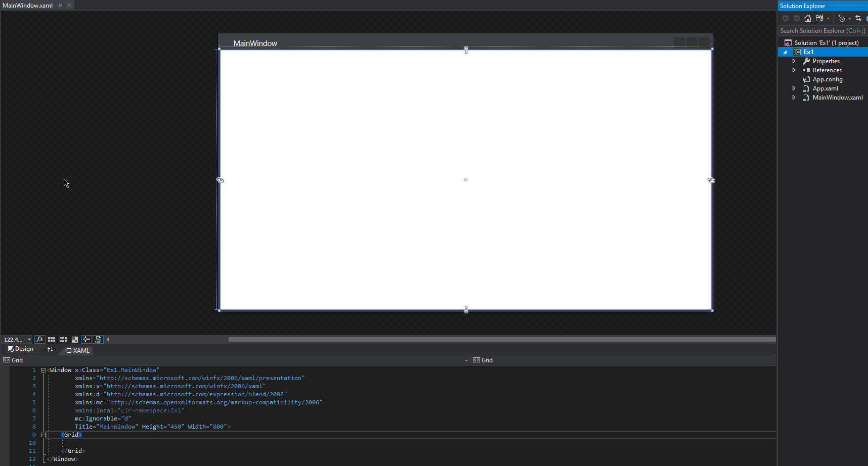Swap the Design and XAML panes

click(50, 349)
